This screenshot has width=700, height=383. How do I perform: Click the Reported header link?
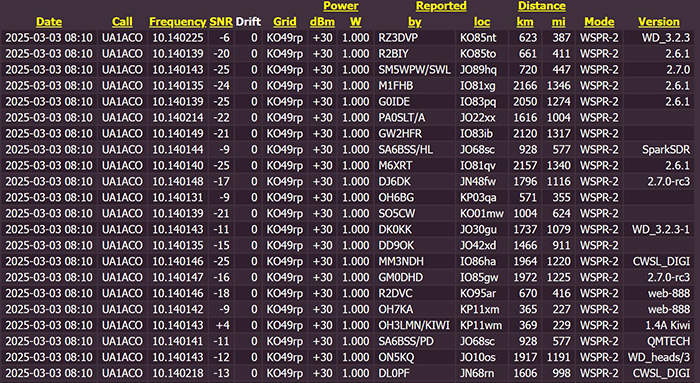click(x=441, y=6)
